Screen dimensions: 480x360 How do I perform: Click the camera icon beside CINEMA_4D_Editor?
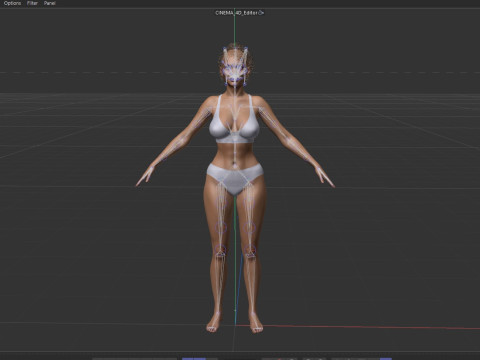(x=261, y=13)
